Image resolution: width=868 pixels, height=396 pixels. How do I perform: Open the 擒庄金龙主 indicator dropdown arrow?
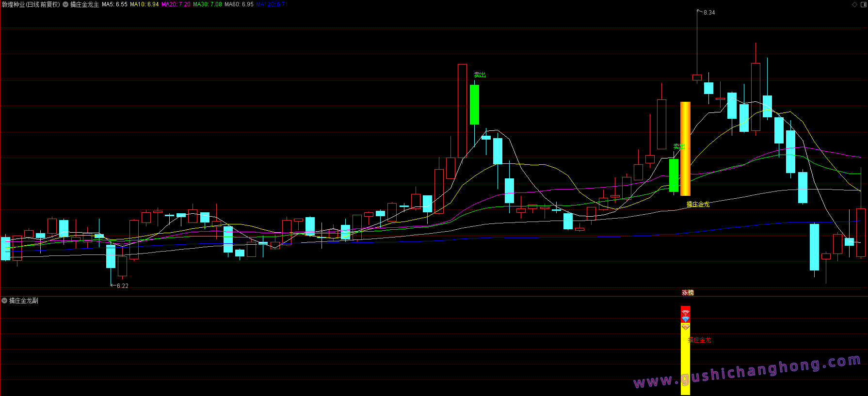tap(65, 4)
